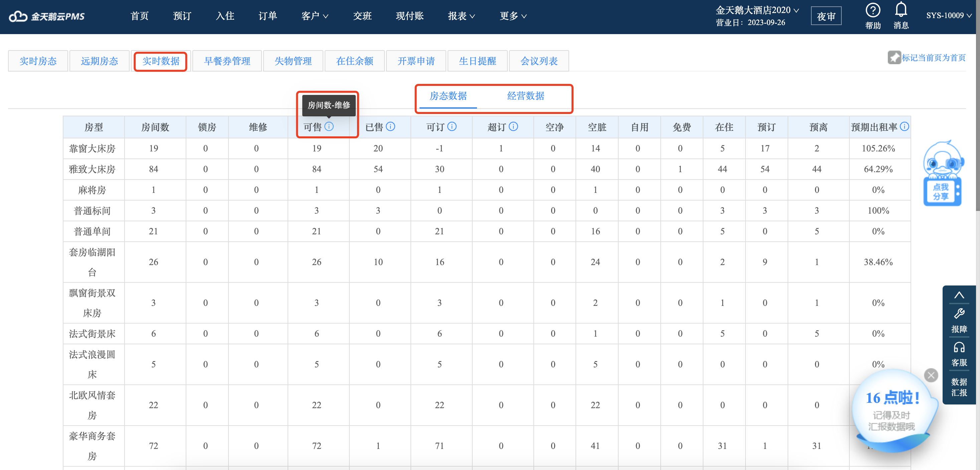The height and width of the screenshot is (470, 980).
Task: Close the 16点啦 reminder bubble
Action: tap(931, 375)
